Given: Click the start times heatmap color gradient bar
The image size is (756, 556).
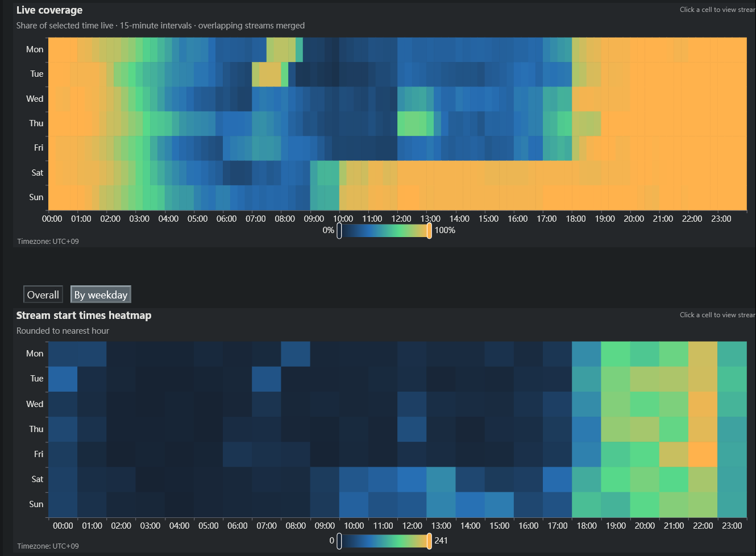Looking at the screenshot, I should coord(384,541).
